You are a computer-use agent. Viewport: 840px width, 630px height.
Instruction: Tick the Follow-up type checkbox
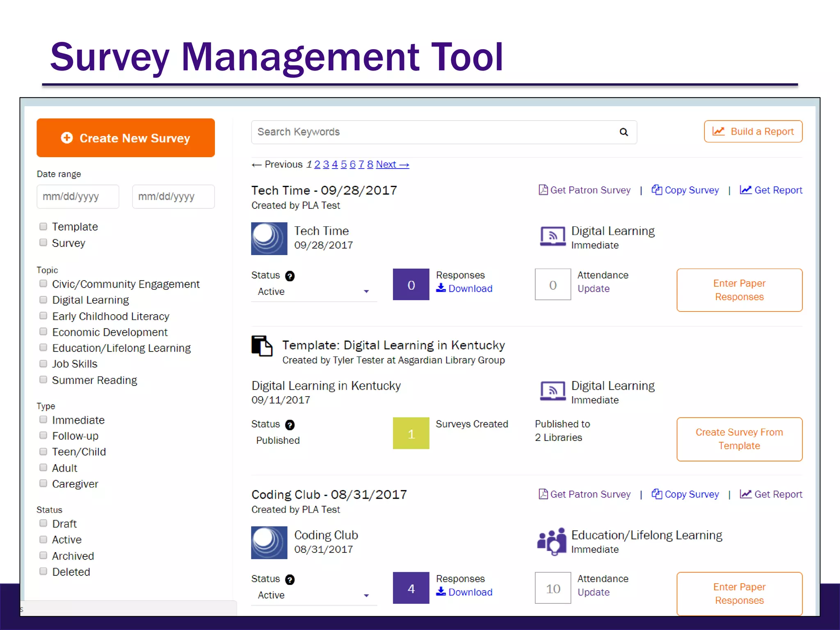click(43, 435)
